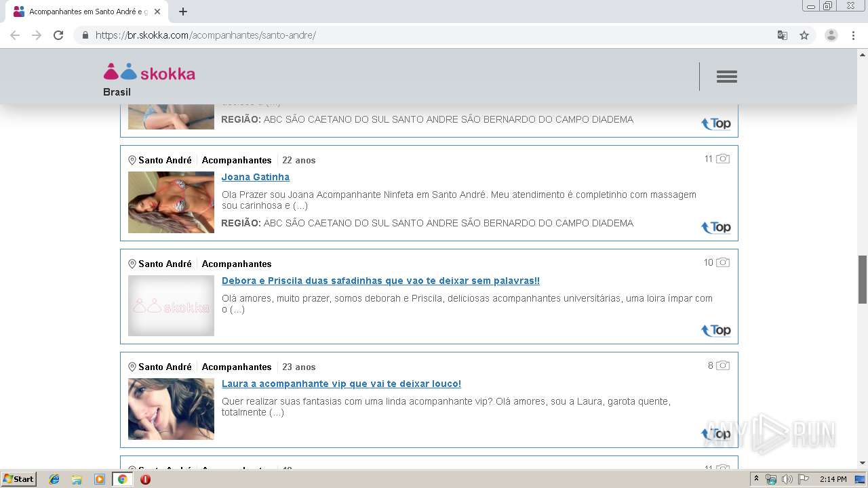Viewport: 868px width, 488px height.
Task: Go back with the browser back arrow
Action: [15, 35]
